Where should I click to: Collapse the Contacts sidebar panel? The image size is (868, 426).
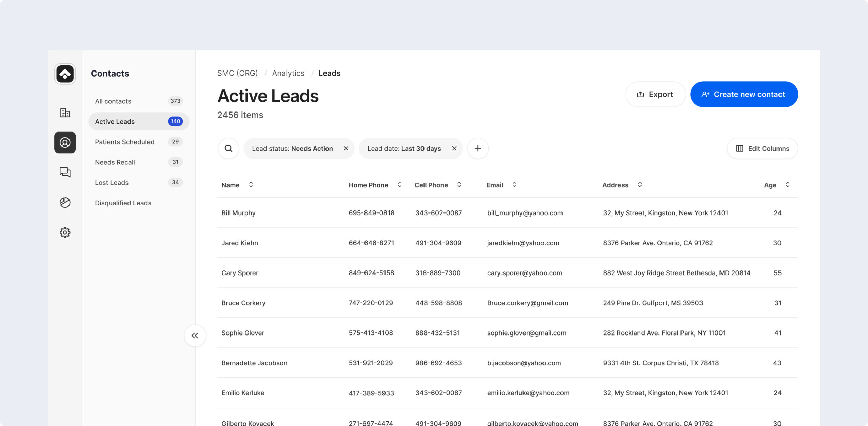click(195, 336)
